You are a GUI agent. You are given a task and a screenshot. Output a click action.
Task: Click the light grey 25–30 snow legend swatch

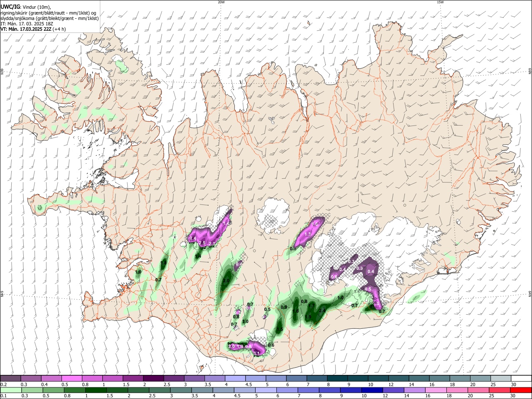click(x=500, y=378)
